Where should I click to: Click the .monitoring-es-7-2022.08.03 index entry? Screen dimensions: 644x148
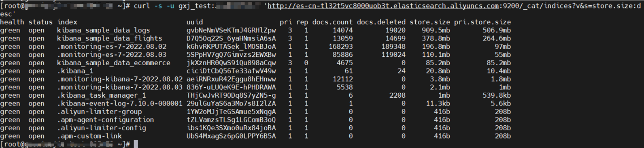click(112, 55)
